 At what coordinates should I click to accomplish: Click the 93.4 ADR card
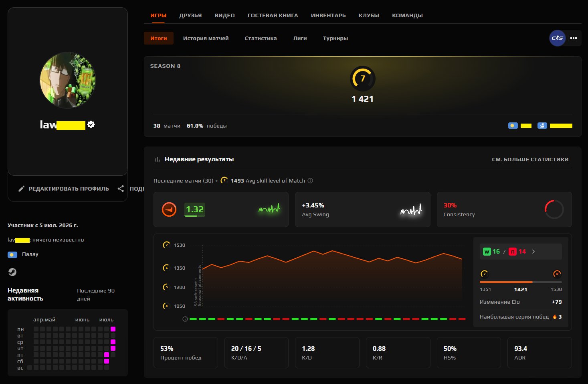(540, 353)
